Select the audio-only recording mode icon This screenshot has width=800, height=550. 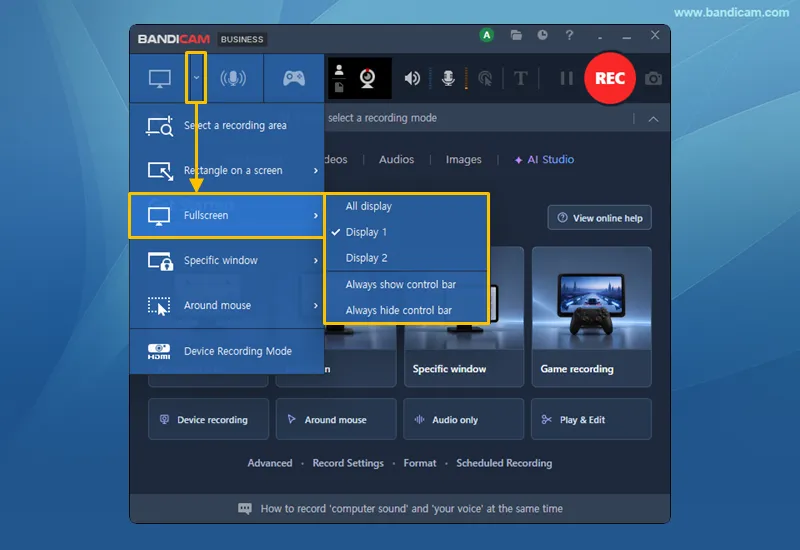[x=233, y=78]
